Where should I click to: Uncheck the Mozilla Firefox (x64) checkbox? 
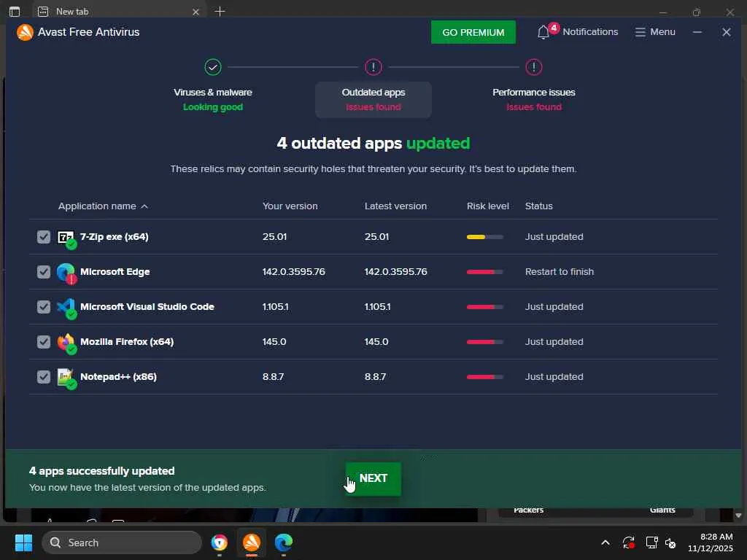coord(43,342)
